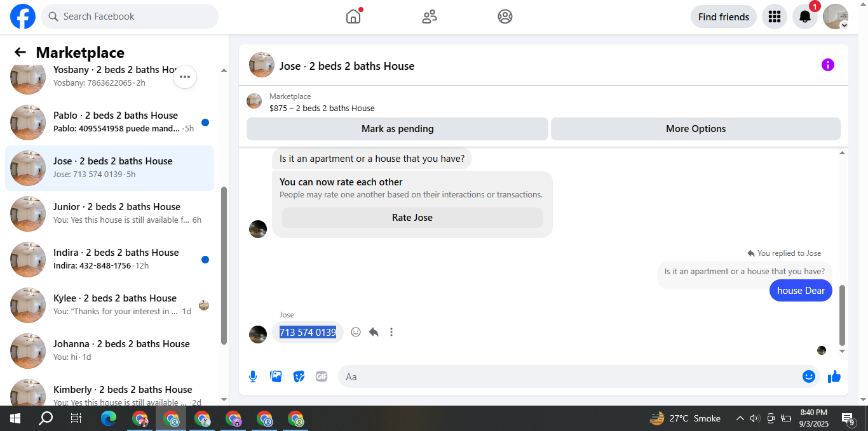Open the weather widget showing 27°C Smoke
Image resolution: width=868 pixels, height=431 pixels.
pyautogui.click(x=685, y=418)
